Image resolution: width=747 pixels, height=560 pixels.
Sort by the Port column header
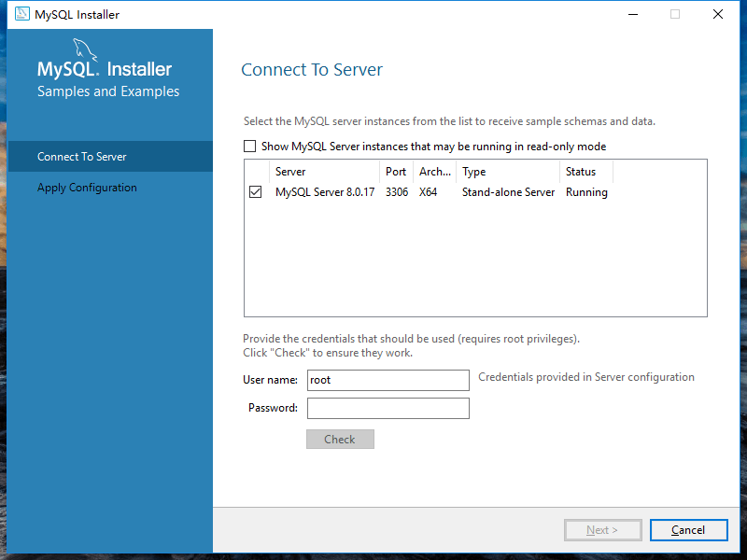[396, 172]
